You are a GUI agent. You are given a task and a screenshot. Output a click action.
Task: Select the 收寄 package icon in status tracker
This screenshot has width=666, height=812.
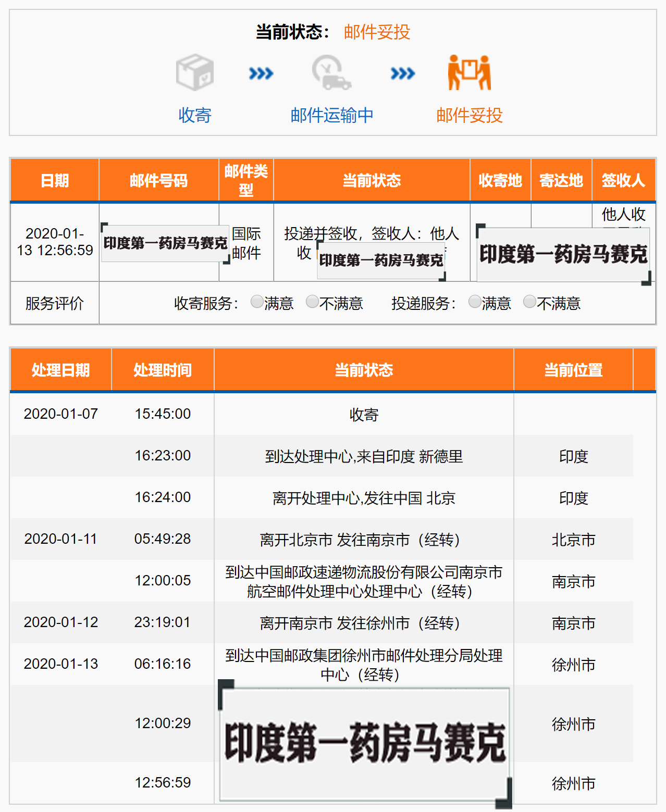point(195,73)
